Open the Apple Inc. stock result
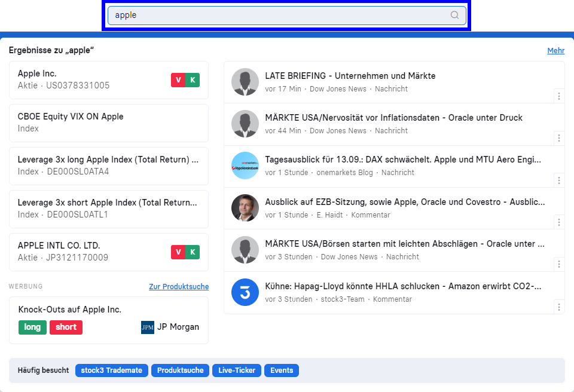The image size is (574, 392). pos(109,80)
